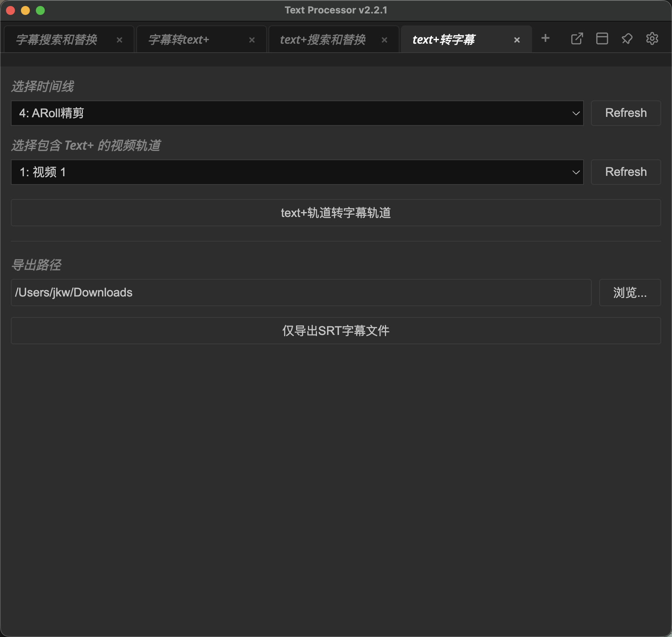Click 浏览... to browse export folder
The width and height of the screenshot is (672, 637).
pyautogui.click(x=630, y=293)
